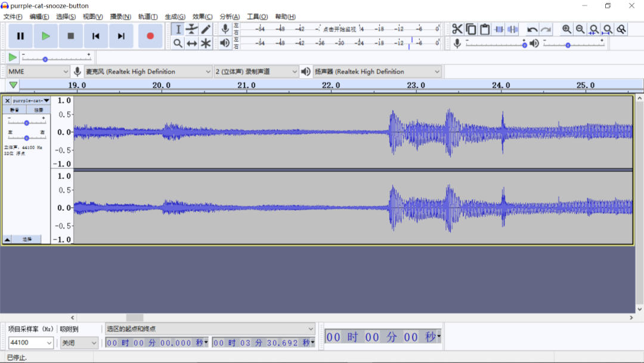The image size is (644, 363).
Task: Select the Envelope tool
Action: click(192, 29)
